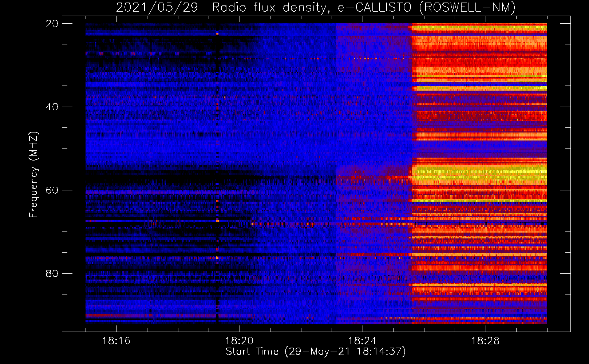Click the plot title 'Radio flux density, e-CALLISTO (ROSWELL-NM)'
The image size is (589, 364).
coord(364,7)
